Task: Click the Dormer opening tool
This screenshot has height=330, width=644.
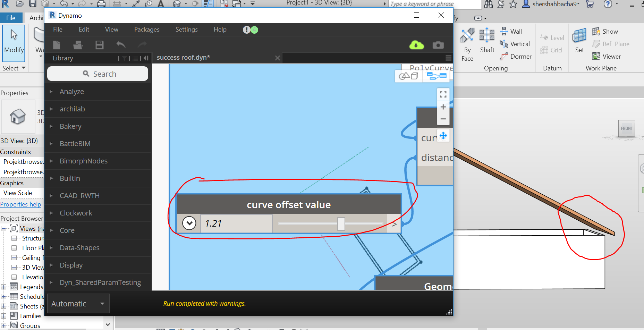Action: click(516, 57)
